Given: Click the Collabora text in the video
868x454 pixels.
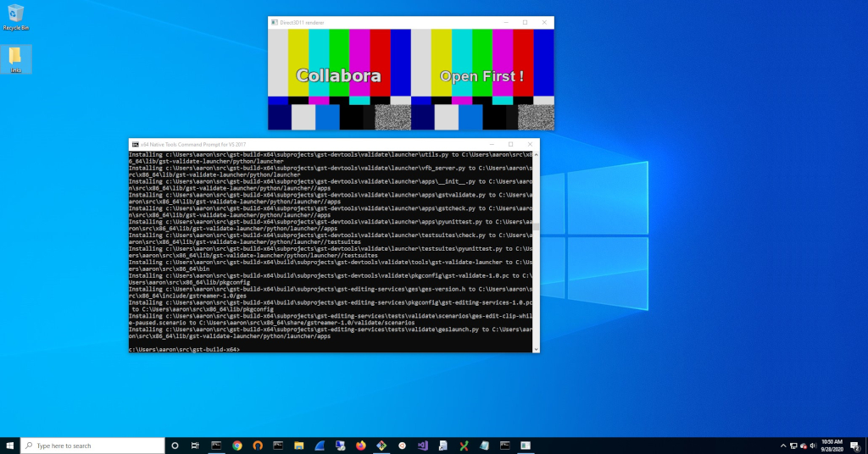Looking at the screenshot, I should (338, 75).
